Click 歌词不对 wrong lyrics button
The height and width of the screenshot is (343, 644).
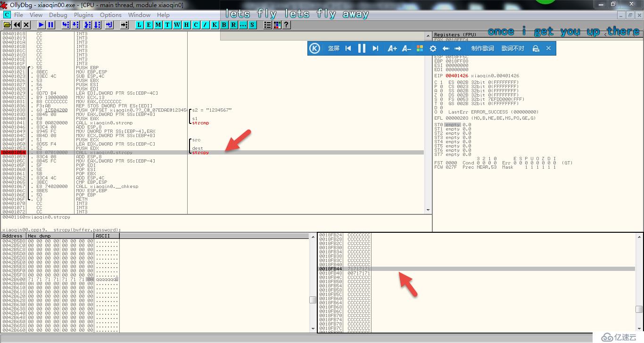pos(513,48)
